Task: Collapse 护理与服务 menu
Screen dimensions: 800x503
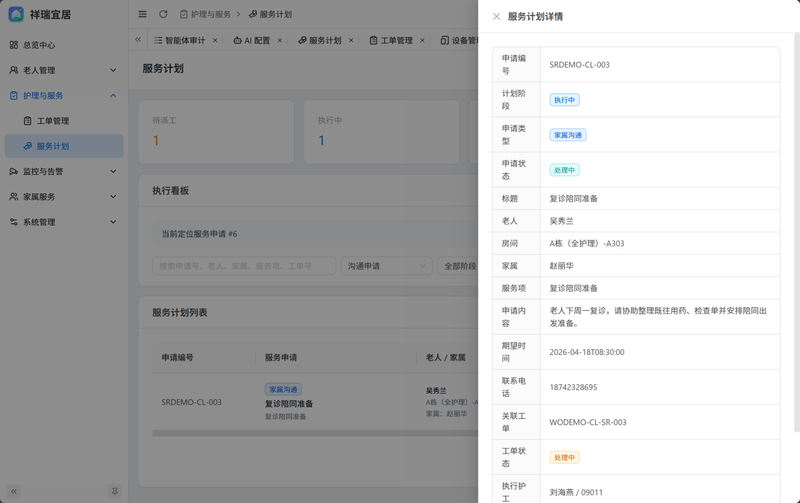Action: (64, 95)
